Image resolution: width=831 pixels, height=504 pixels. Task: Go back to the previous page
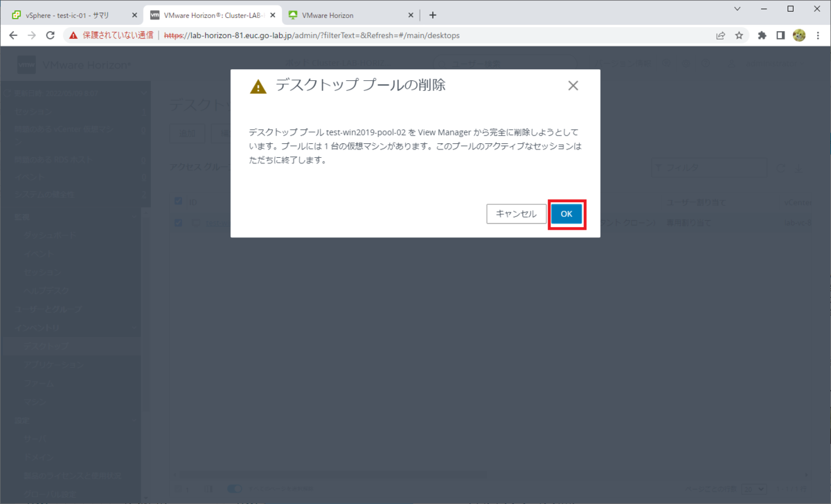click(14, 35)
